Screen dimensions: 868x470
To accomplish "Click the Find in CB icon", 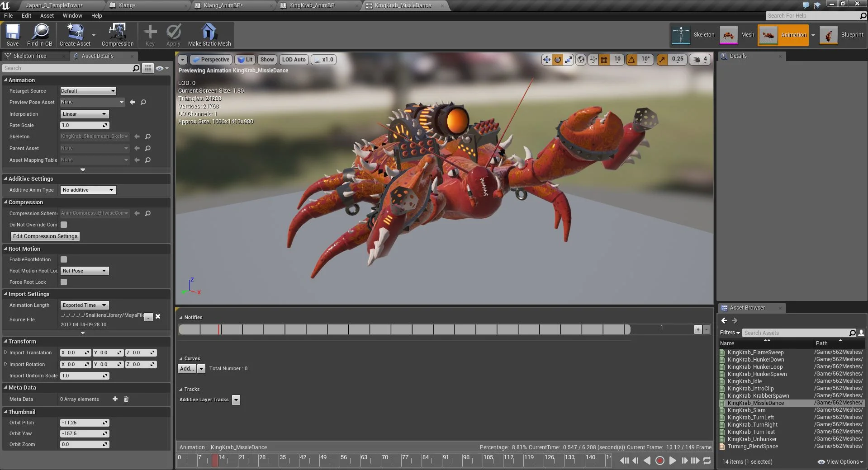I will coord(40,35).
